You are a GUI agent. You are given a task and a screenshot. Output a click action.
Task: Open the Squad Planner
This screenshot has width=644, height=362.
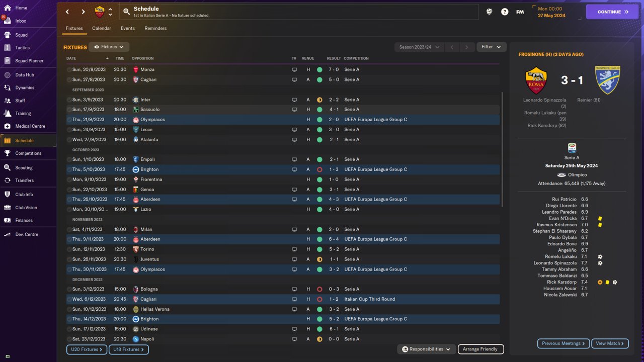pos(28,61)
